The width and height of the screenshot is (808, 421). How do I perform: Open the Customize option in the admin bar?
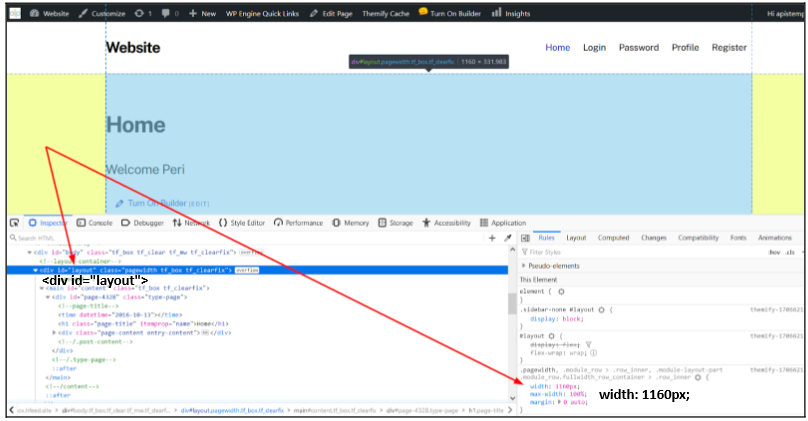[102, 13]
